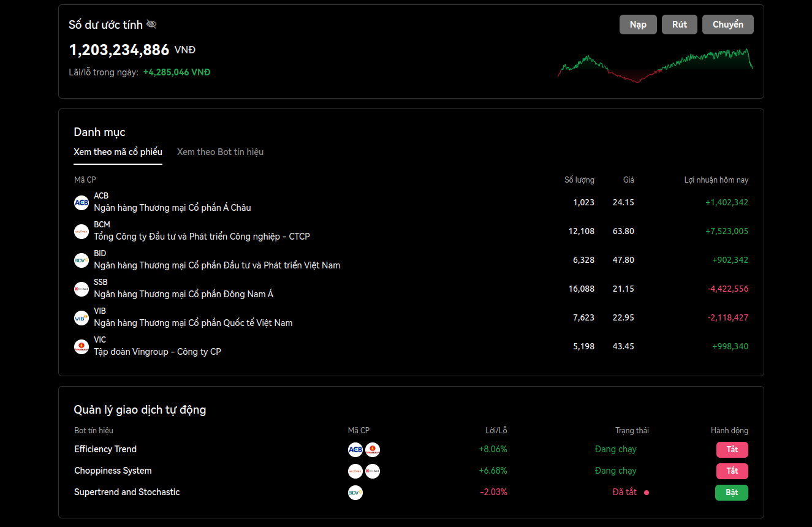Viewport: 812px width, 527px height.
Task: Click Quản lý giao dịch tự động heading
Action: click(140, 410)
